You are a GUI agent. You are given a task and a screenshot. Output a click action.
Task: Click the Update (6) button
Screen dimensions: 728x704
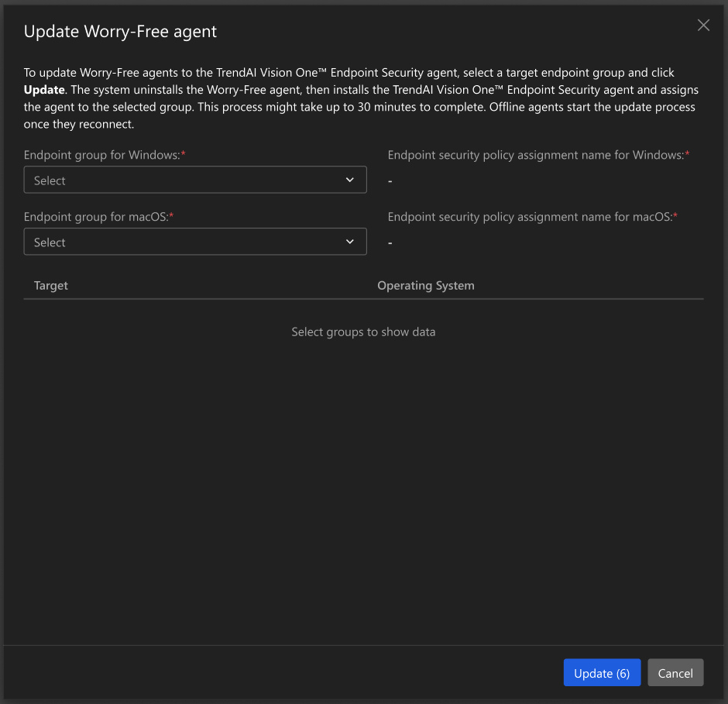coord(602,672)
